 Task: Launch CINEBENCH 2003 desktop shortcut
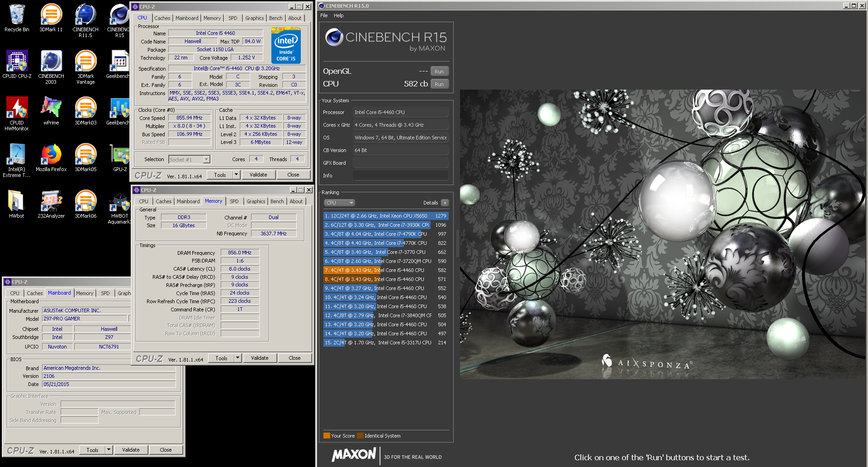click(x=51, y=67)
